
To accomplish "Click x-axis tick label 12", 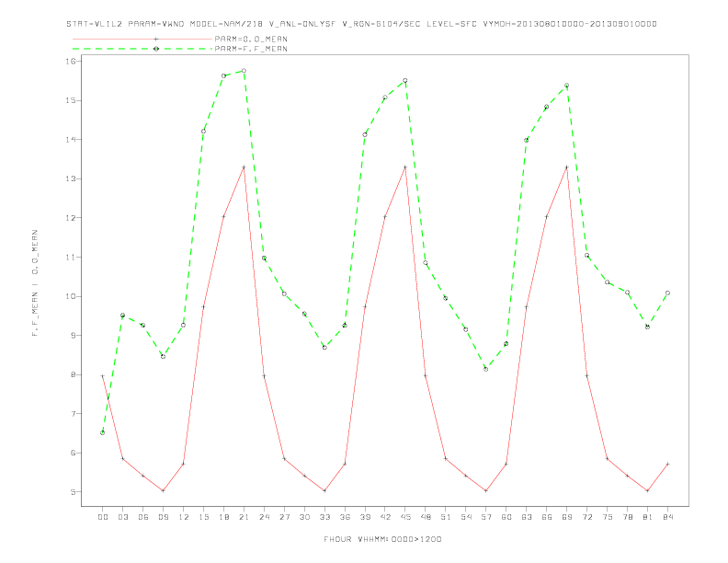I will 184,517.
